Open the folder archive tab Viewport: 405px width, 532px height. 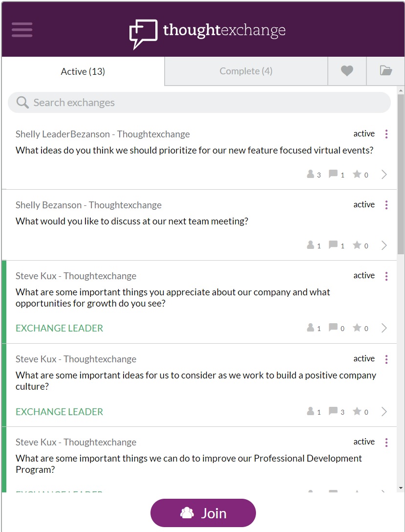(385, 70)
